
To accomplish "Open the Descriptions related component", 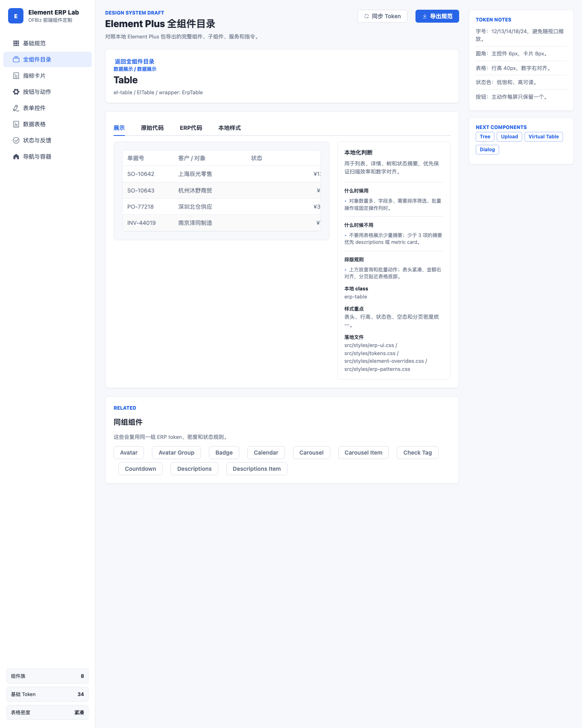I will [x=194, y=469].
